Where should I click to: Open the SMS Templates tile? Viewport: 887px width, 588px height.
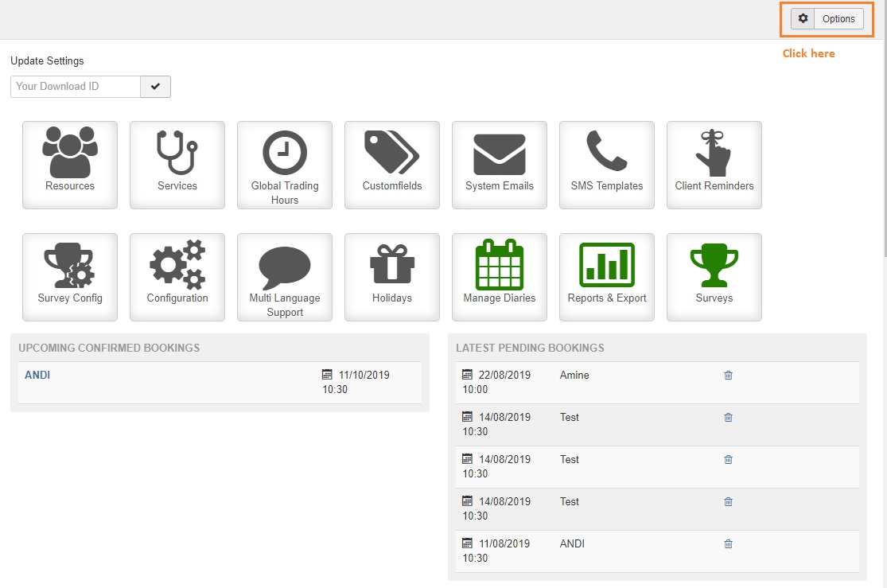pos(606,165)
